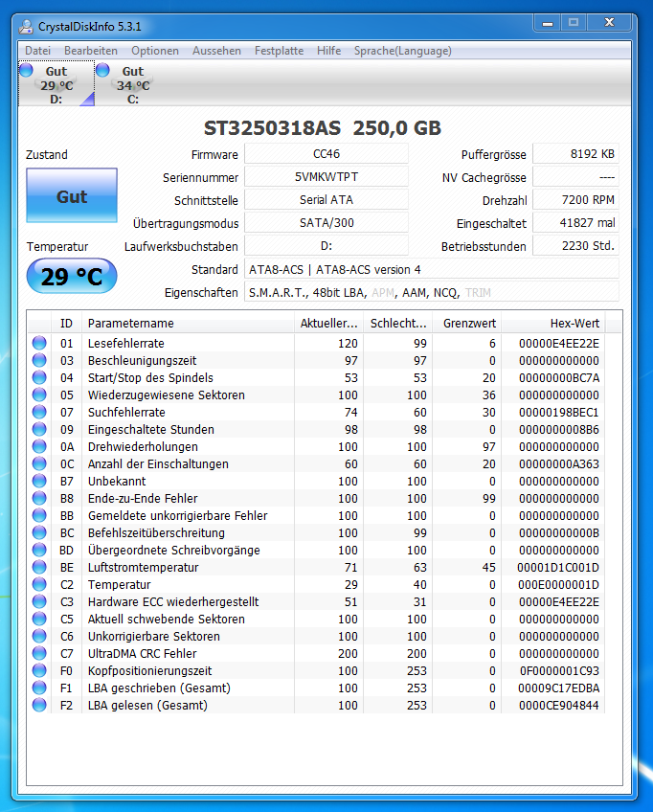This screenshot has width=653, height=812.
Task: Select the C: drive tab at 34 °C
Action: click(x=133, y=84)
